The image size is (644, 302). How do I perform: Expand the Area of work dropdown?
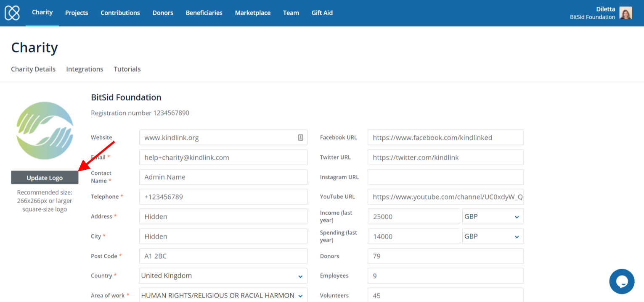[x=223, y=295]
